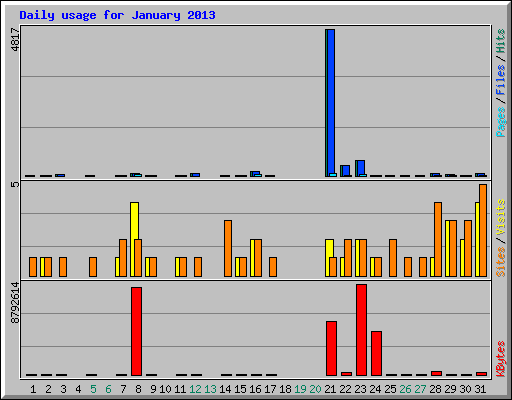The height and width of the screenshot is (400, 512).
Task: Click the orange 'Sites' legend label
Action: point(501,262)
